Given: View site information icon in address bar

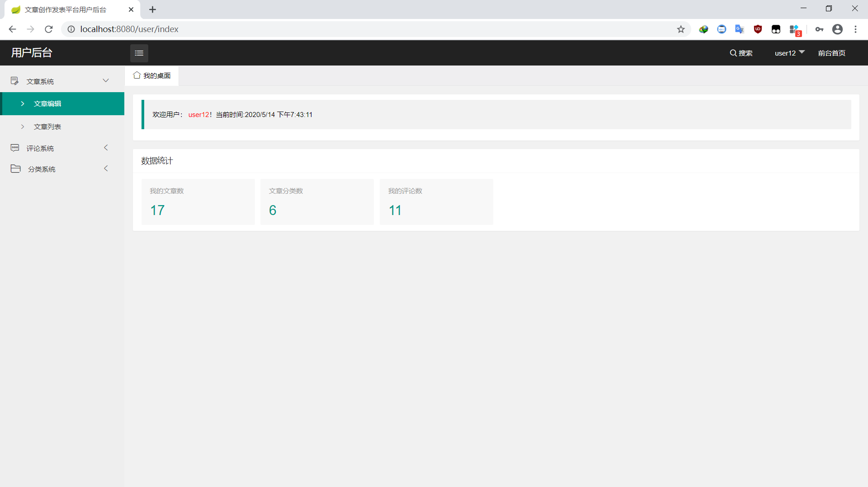Looking at the screenshot, I should tap(71, 29).
